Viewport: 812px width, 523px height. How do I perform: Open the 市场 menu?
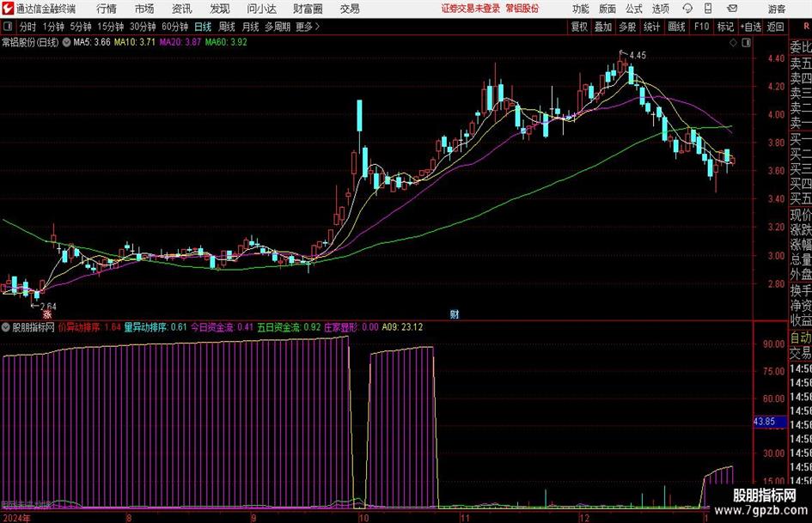[144, 9]
